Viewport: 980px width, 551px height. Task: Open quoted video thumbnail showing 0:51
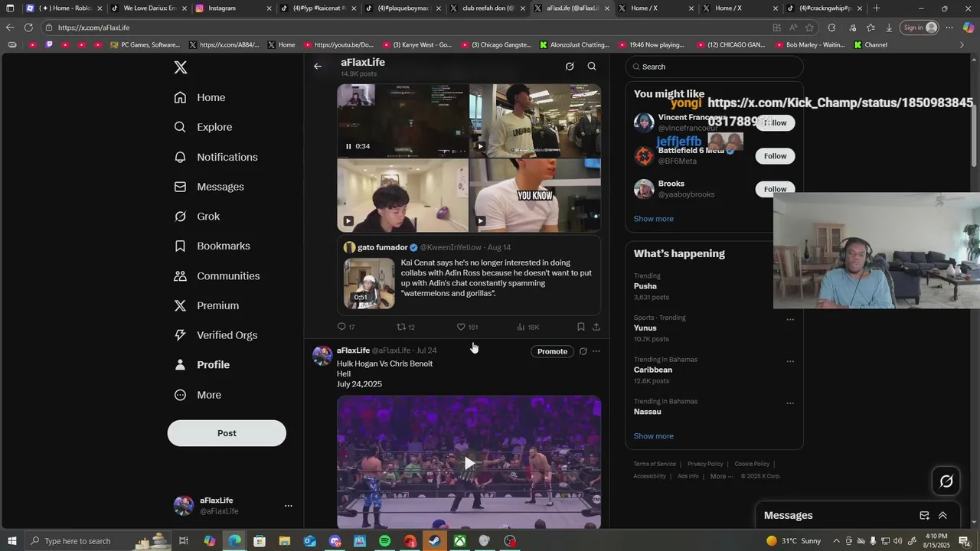tap(369, 283)
